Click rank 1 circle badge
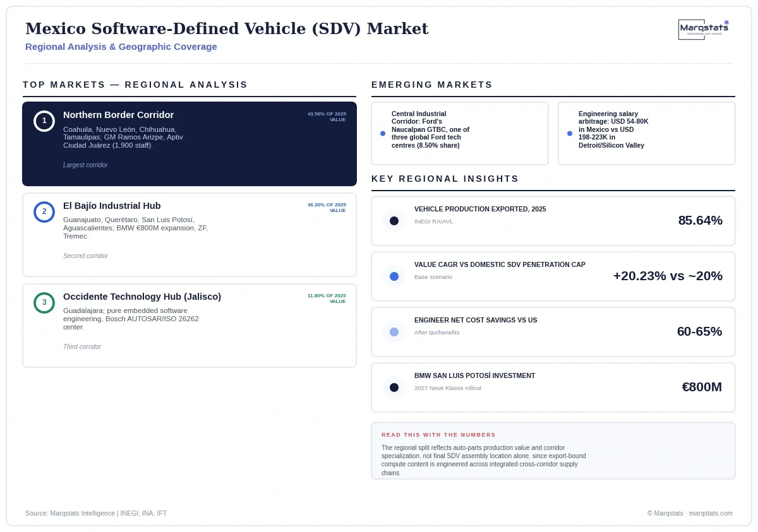Image resolution: width=758 pixels, height=532 pixels. point(44,121)
